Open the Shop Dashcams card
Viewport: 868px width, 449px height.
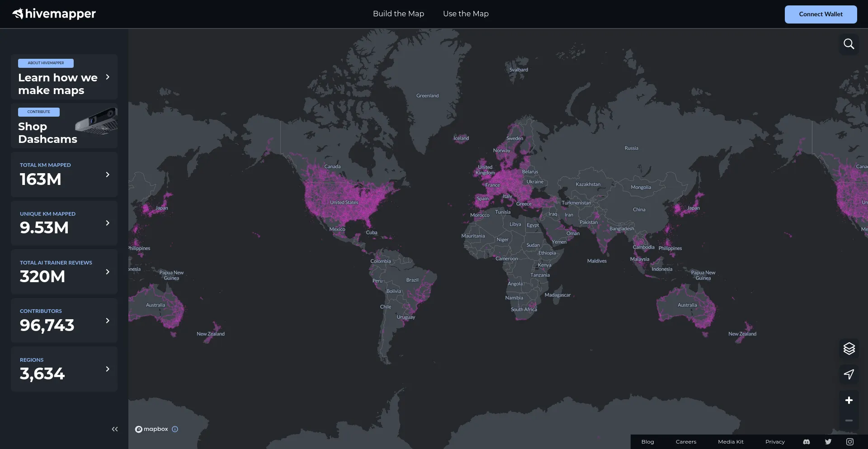point(64,126)
